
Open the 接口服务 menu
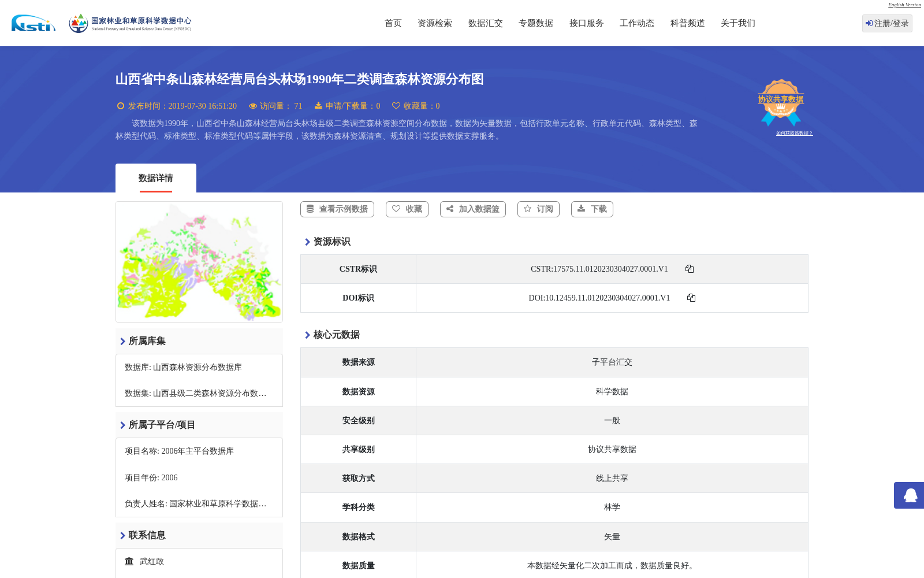coord(587,23)
